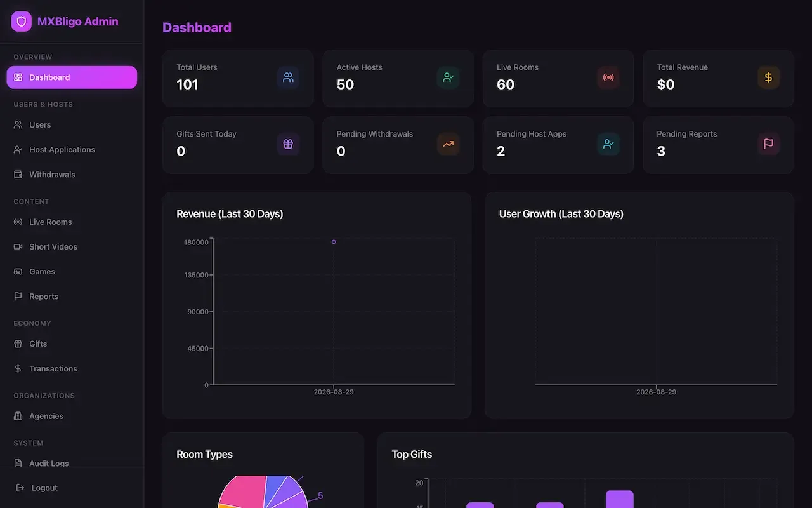Screen dimensions: 812x508
Task: Click the Active Hosts value "50"
Action: click(x=345, y=84)
